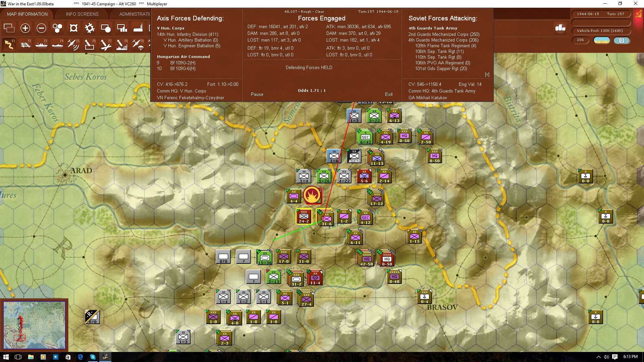The height and width of the screenshot is (362, 644).
Task: Zoom out with the minus icon
Action: (41, 28)
